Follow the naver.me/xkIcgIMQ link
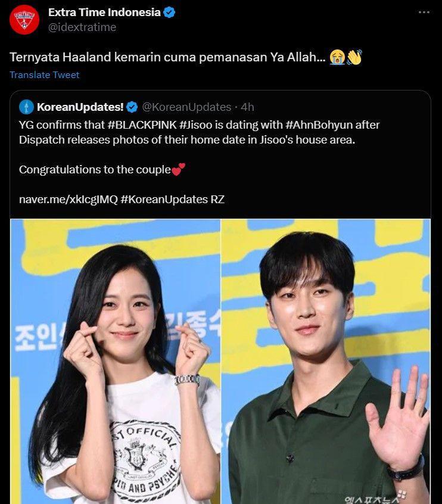This screenshot has width=442, height=504. tap(69, 200)
